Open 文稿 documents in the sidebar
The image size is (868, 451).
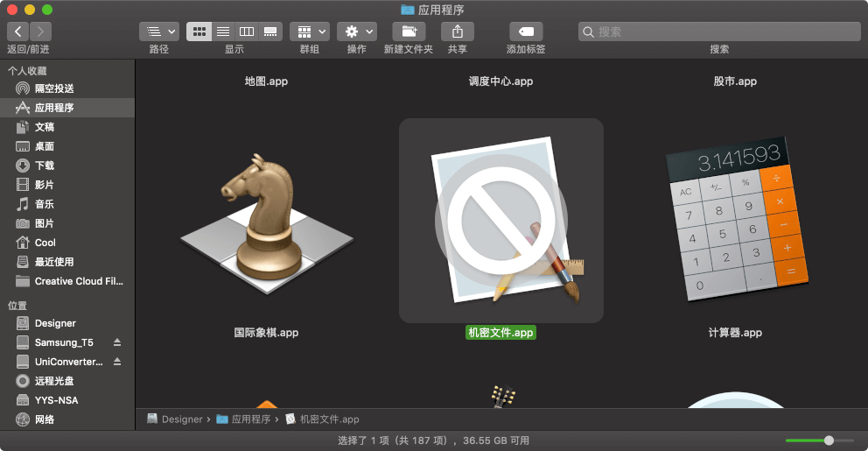67,127
